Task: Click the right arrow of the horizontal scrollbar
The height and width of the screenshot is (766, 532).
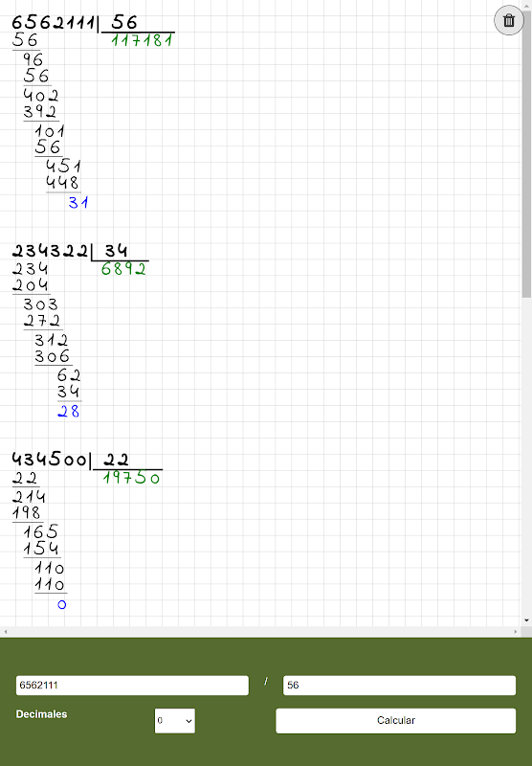Action: click(x=516, y=632)
